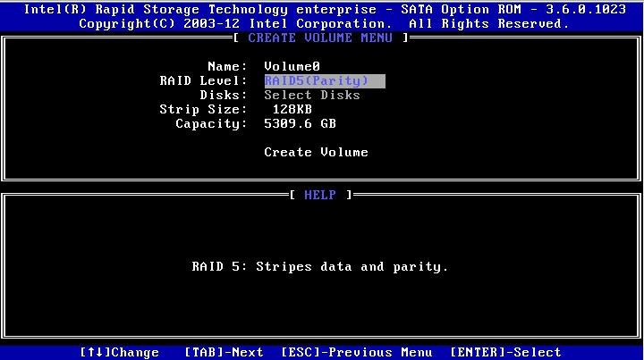Click the 5309.6 GB capacity field

click(x=301, y=123)
